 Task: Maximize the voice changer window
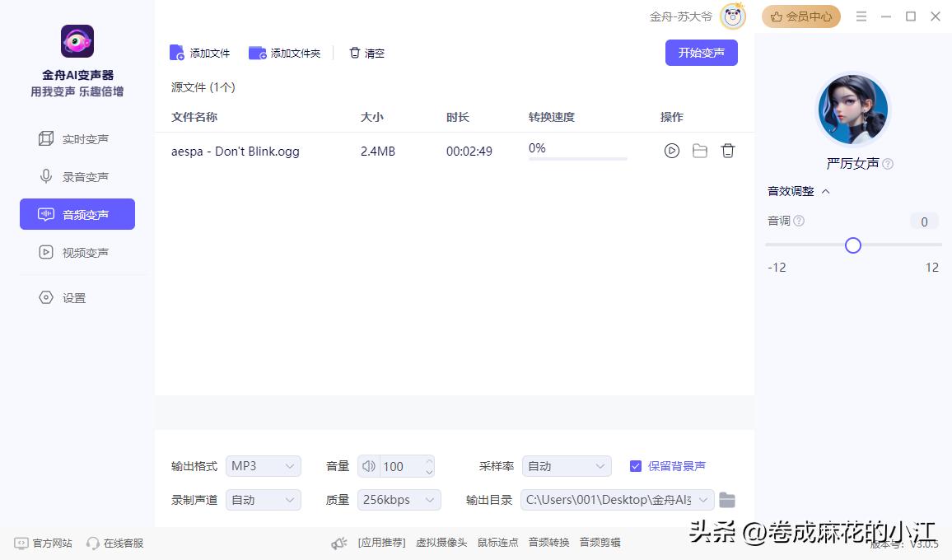tap(911, 16)
